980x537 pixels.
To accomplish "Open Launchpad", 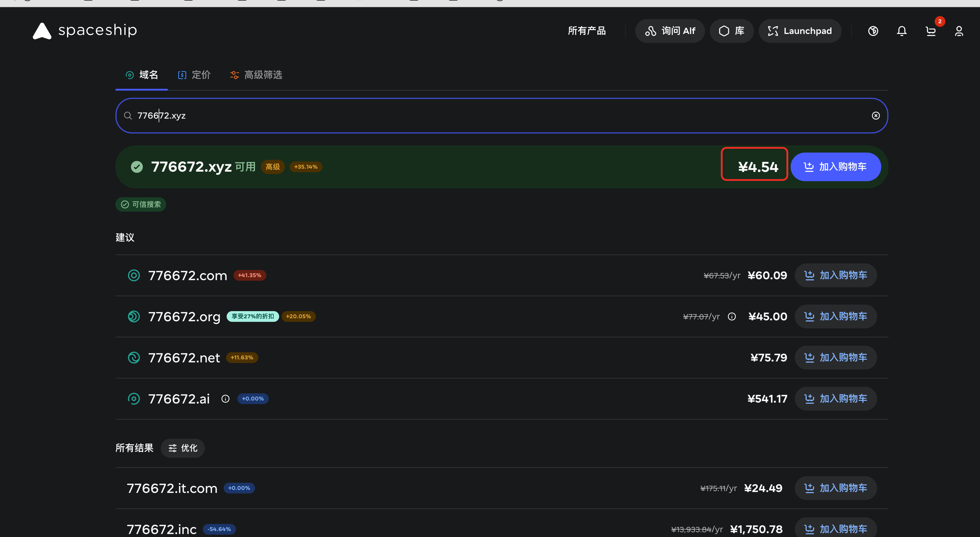I will 800,31.
